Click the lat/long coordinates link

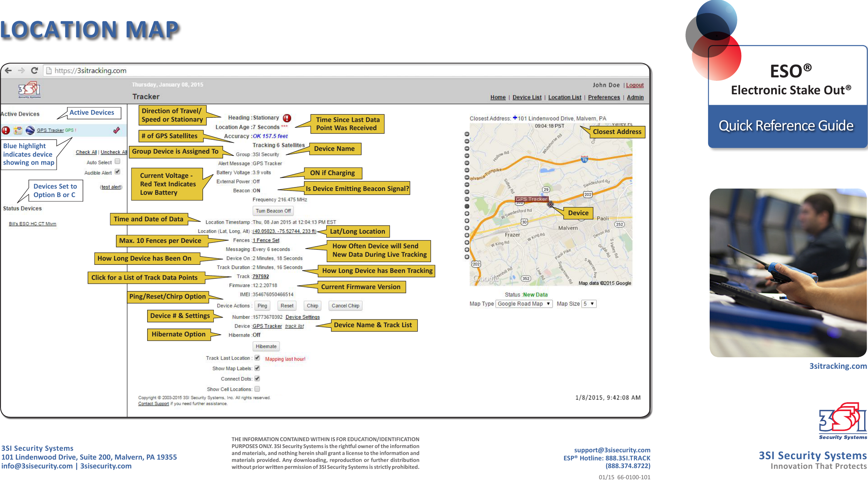pyautogui.click(x=284, y=231)
